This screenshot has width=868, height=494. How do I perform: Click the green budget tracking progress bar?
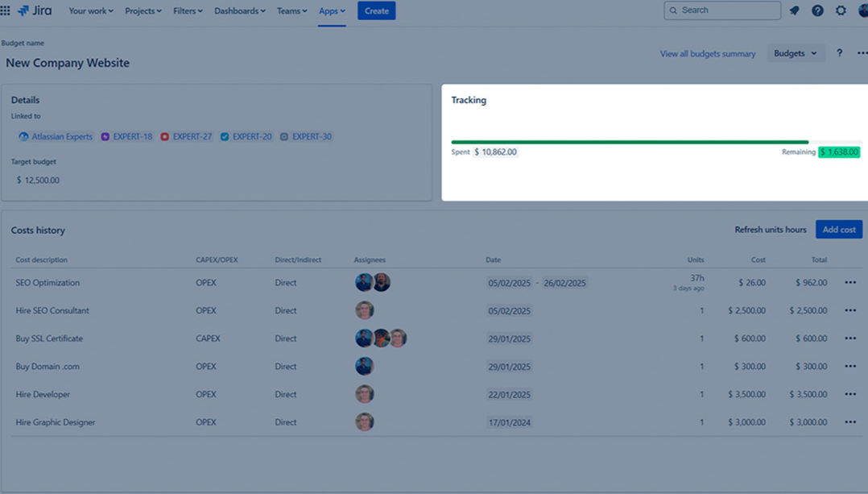tap(630, 143)
